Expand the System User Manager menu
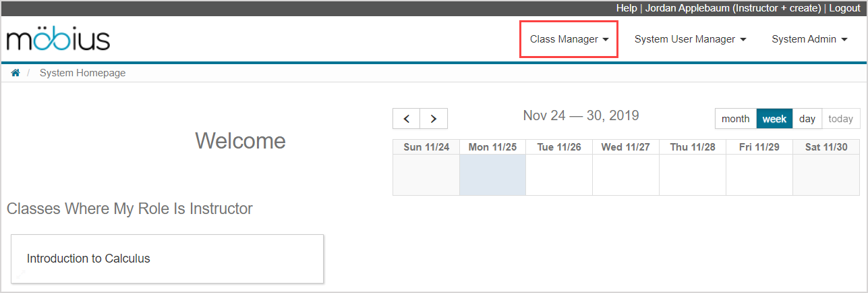This screenshot has height=293, width=868. (x=690, y=39)
